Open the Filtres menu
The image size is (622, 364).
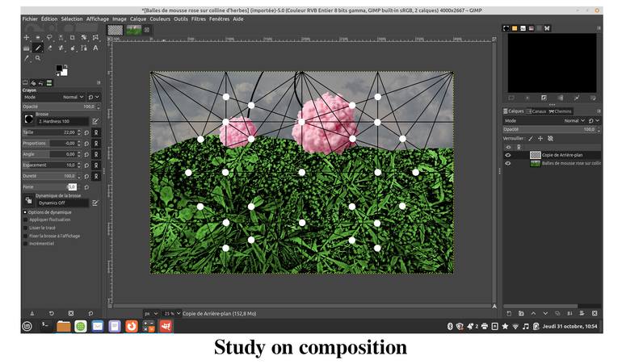click(x=199, y=19)
